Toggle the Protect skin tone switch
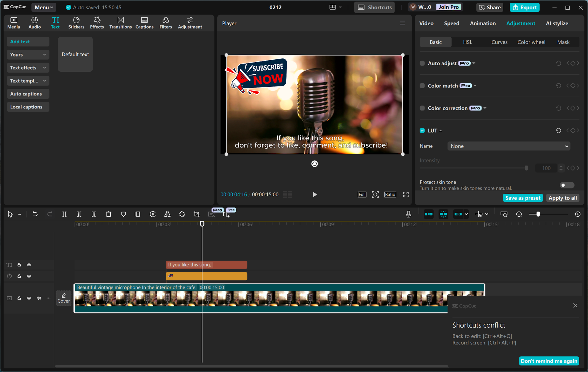The width and height of the screenshot is (588, 372). [567, 185]
